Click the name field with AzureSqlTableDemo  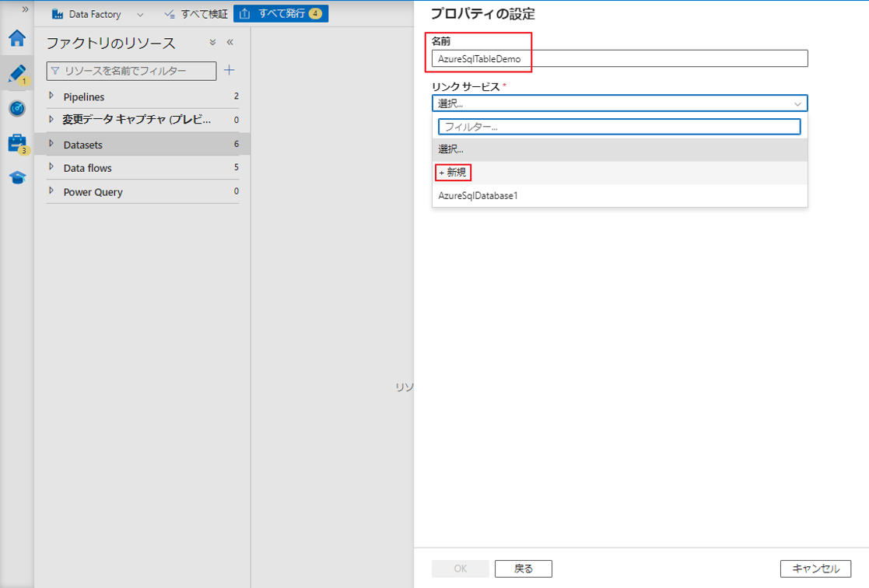point(619,59)
